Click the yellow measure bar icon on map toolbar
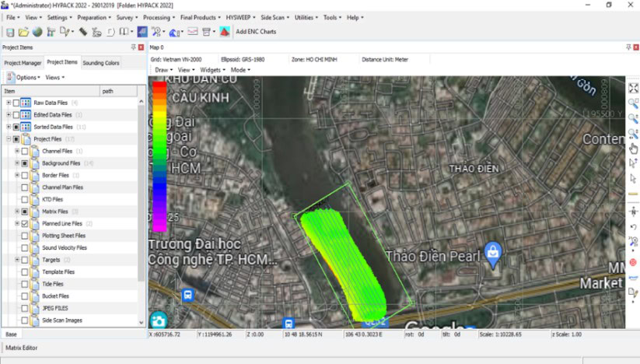 point(633,194)
